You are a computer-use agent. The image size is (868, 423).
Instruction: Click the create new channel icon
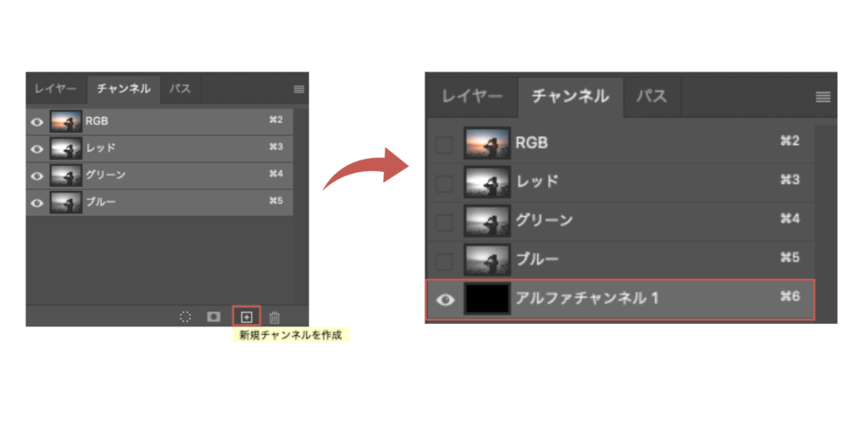click(247, 317)
